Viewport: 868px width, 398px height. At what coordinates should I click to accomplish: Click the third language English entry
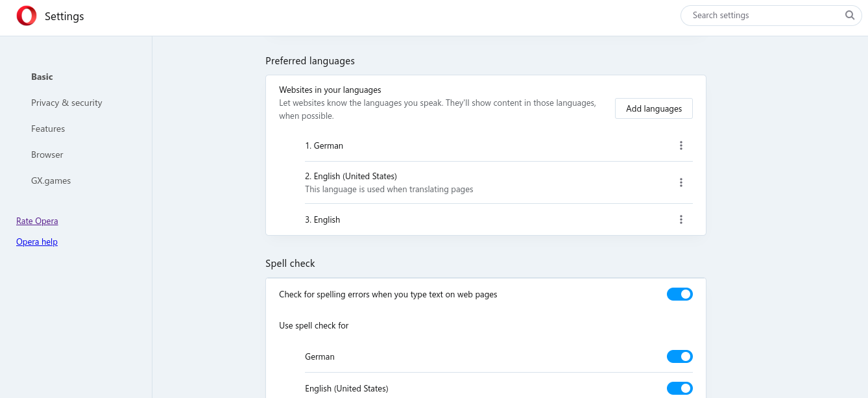[322, 219]
